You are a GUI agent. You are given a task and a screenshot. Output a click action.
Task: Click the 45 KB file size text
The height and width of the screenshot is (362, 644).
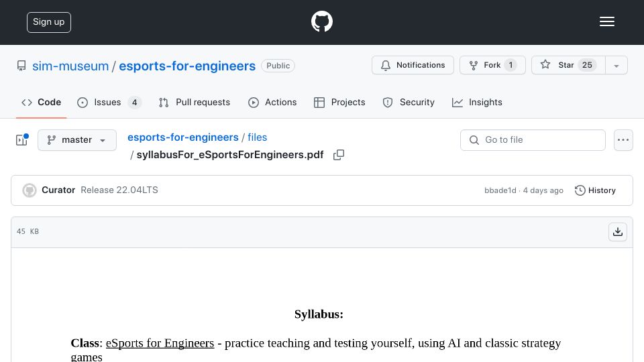pos(28,231)
